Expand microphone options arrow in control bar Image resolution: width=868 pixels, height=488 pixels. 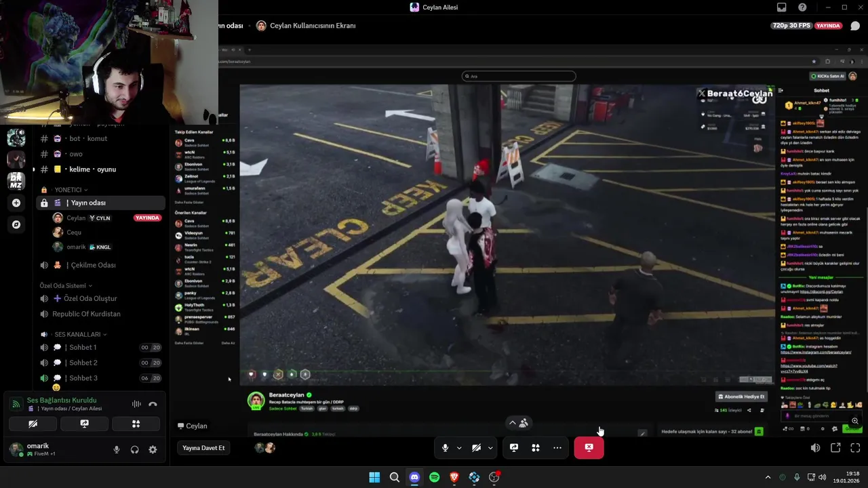(x=459, y=447)
